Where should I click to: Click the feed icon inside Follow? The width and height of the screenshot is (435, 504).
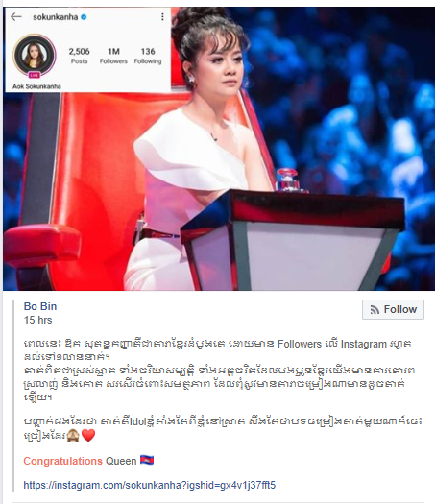point(375,310)
